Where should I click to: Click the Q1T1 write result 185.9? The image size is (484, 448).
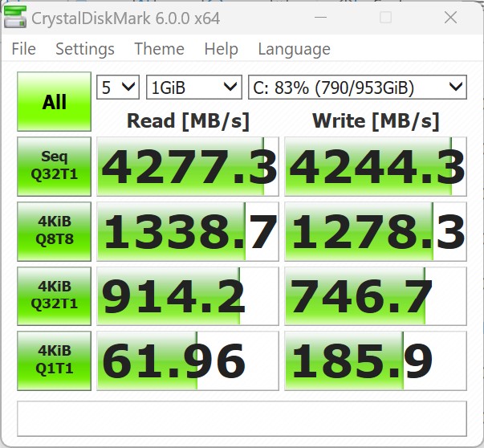[x=376, y=360]
